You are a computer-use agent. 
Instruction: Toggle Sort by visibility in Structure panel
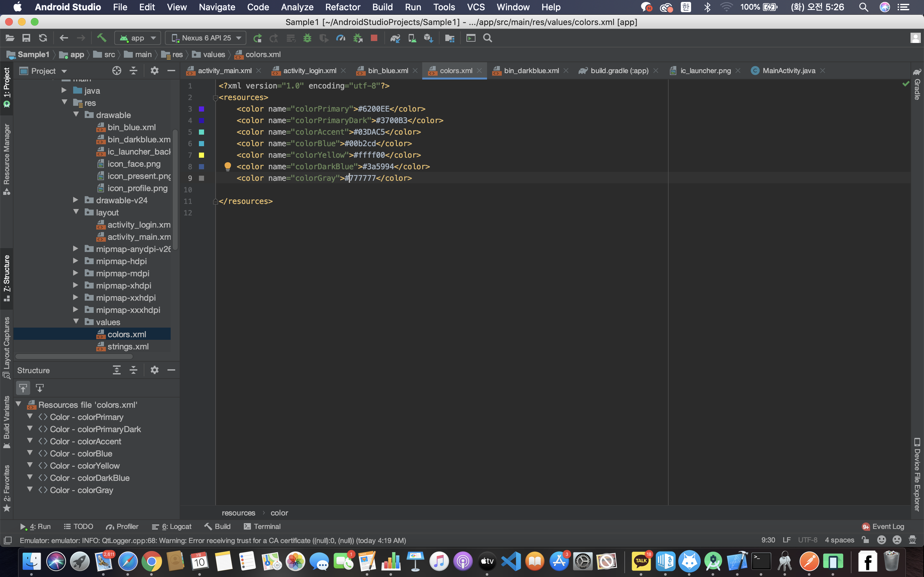coord(23,388)
